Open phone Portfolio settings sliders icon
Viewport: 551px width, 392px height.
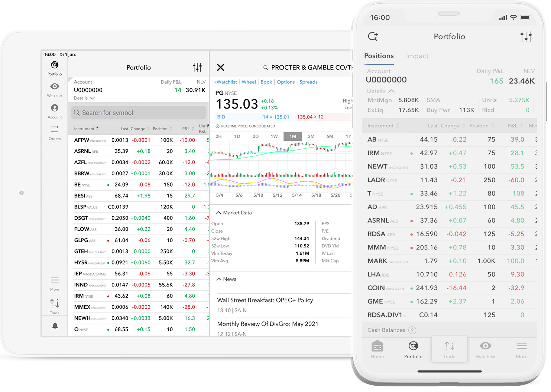pos(526,36)
